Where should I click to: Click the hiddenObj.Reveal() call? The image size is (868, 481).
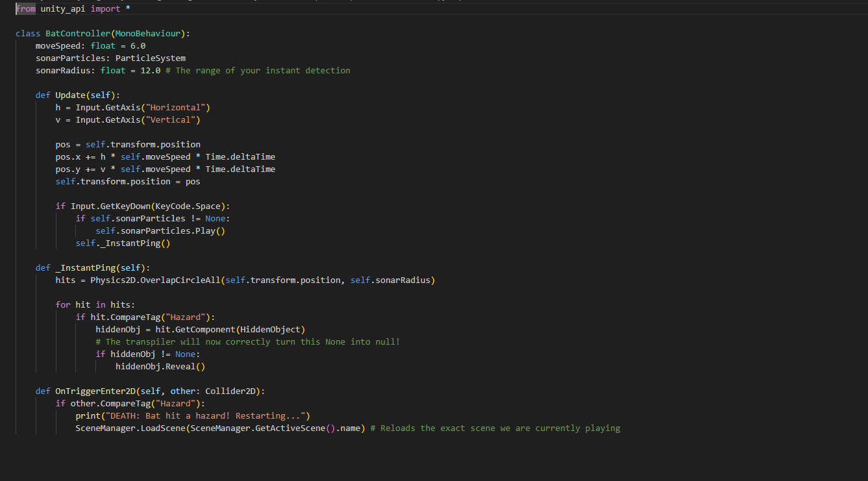(160, 366)
